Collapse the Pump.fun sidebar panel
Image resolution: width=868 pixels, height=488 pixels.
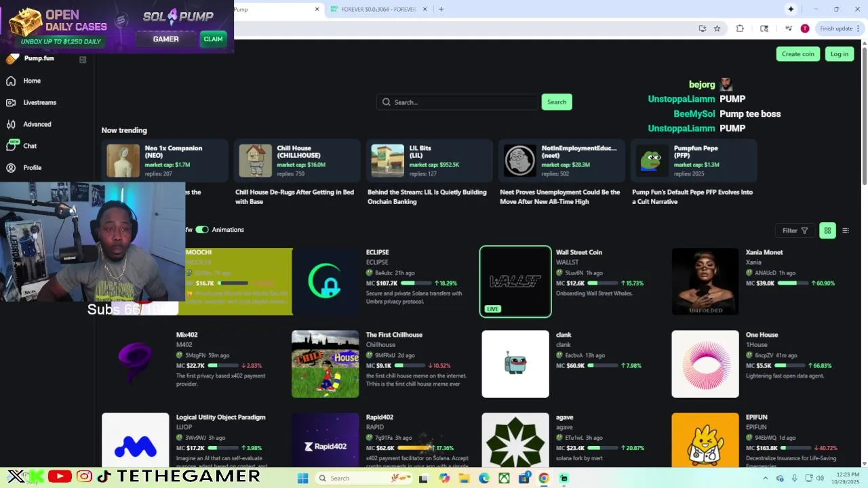pyautogui.click(x=83, y=60)
